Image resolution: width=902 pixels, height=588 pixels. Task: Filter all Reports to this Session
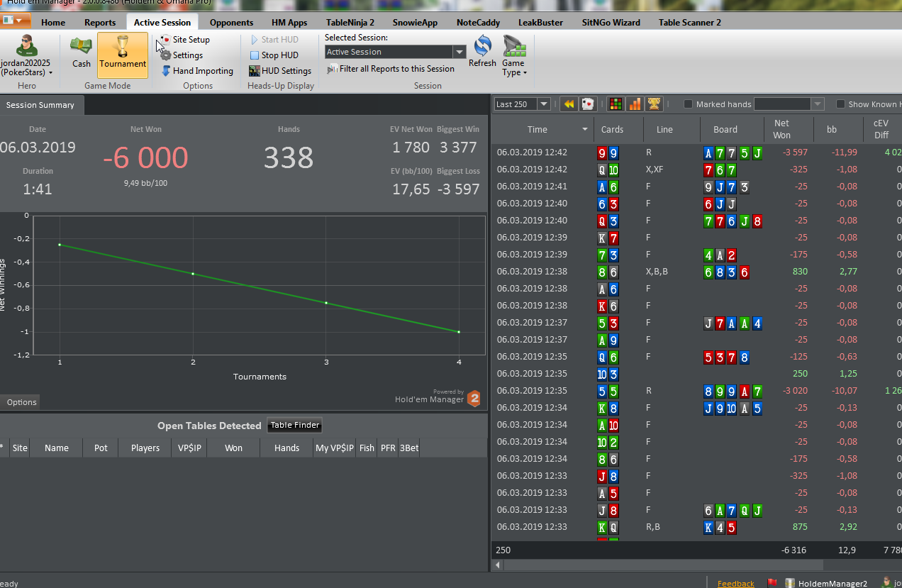coord(391,69)
